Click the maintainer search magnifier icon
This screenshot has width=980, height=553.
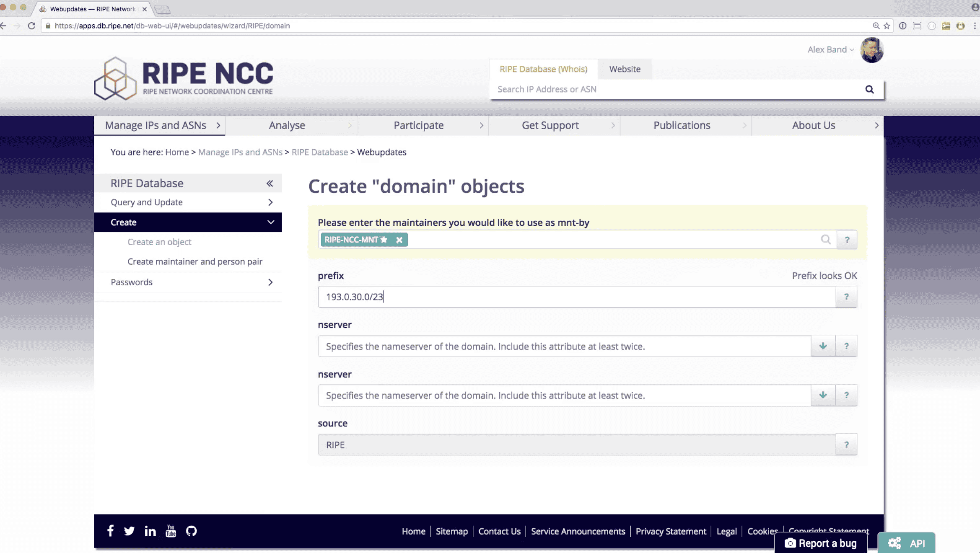pyautogui.click(x=825, y=239)
